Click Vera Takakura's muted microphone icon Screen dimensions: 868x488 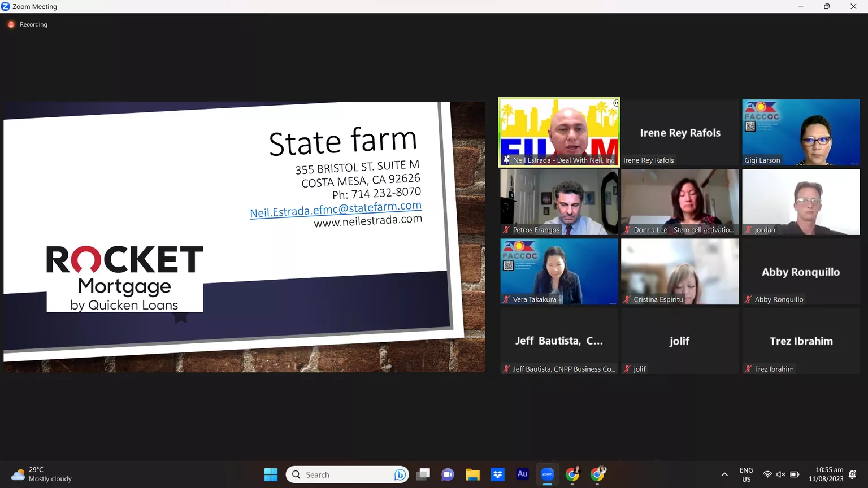point(506,299)
